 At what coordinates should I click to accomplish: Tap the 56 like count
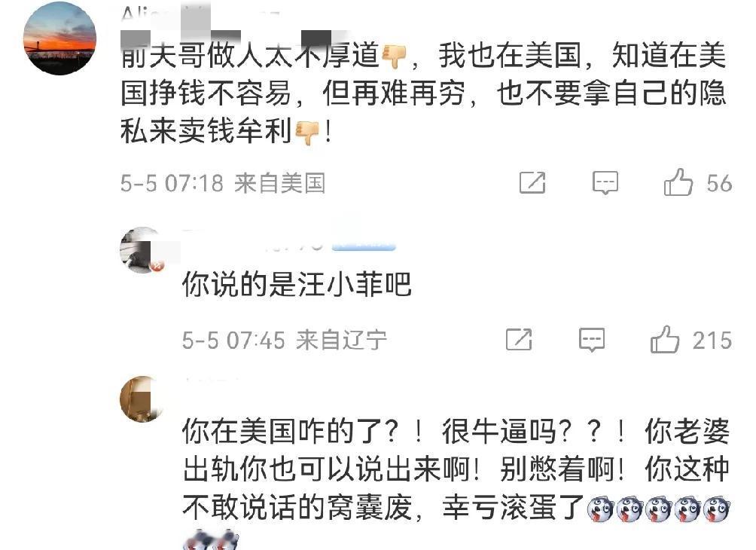(x=719, y=183)
